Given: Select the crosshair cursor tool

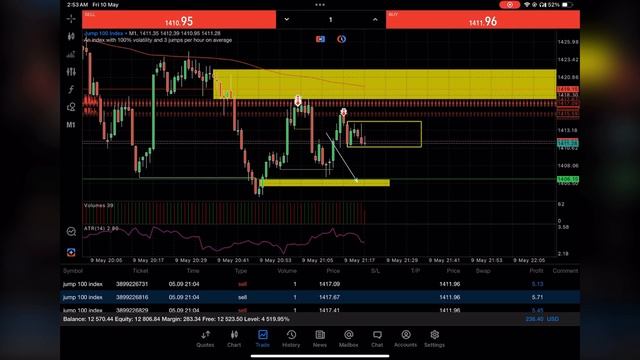Looking at the screenshot, I should pyautogui.click(x=71, y=19).
